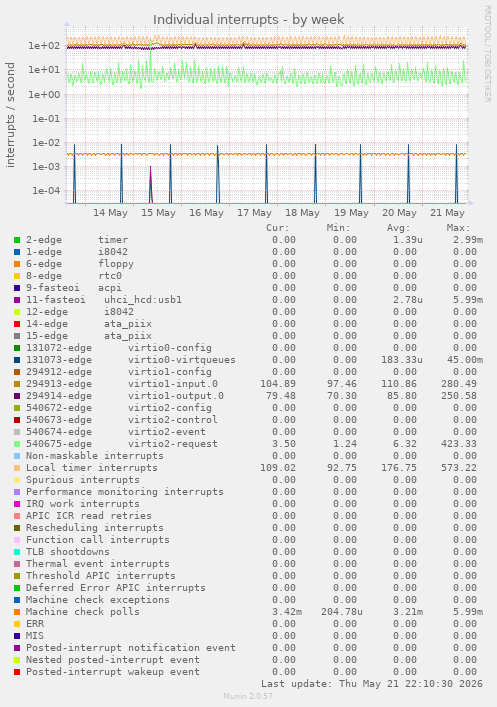Click the purple 11-fasteoi uhci_hcd:usb1 swatch
The height and width of the screenshot is (707, 497).
17,300
